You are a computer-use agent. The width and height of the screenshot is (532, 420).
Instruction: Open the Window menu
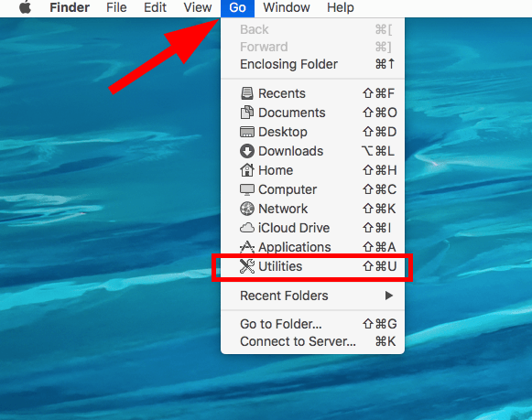click(x=287, y=7)
